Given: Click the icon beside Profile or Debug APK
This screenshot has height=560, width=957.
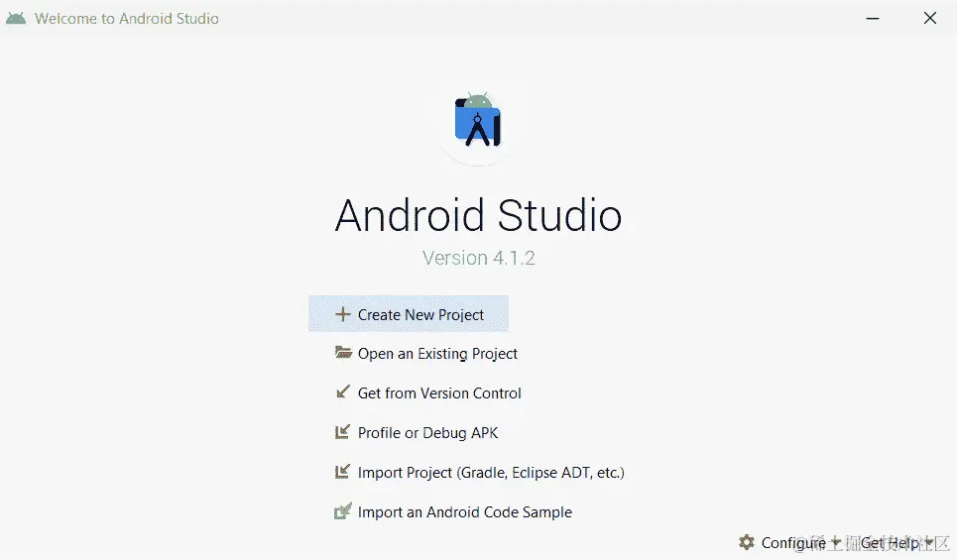Looking at the screenshot, I should pyautogui.click(x=342, y=432).
